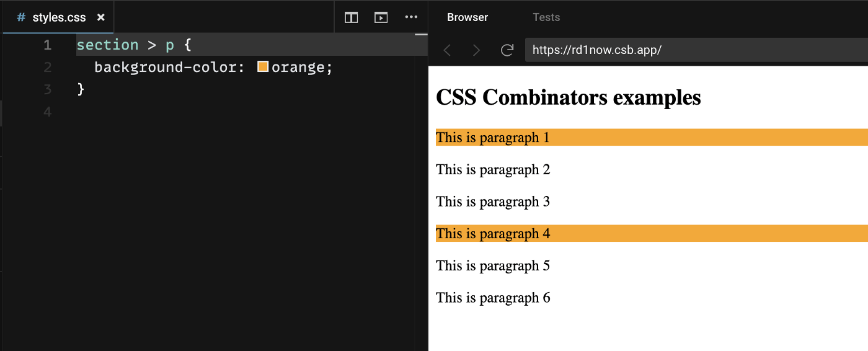Open the three-dots more actions menu
The image size is (868, 351).
click(411, 17)
